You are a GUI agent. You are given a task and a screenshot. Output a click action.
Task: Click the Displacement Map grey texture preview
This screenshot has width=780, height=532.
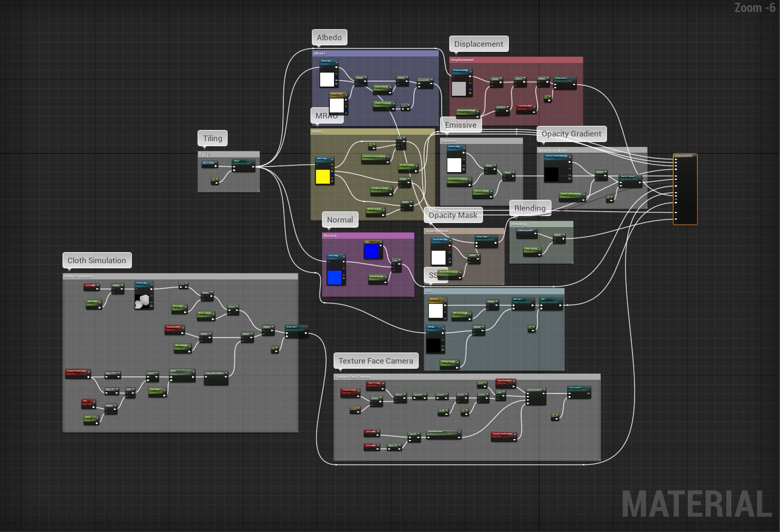point(459,89)
